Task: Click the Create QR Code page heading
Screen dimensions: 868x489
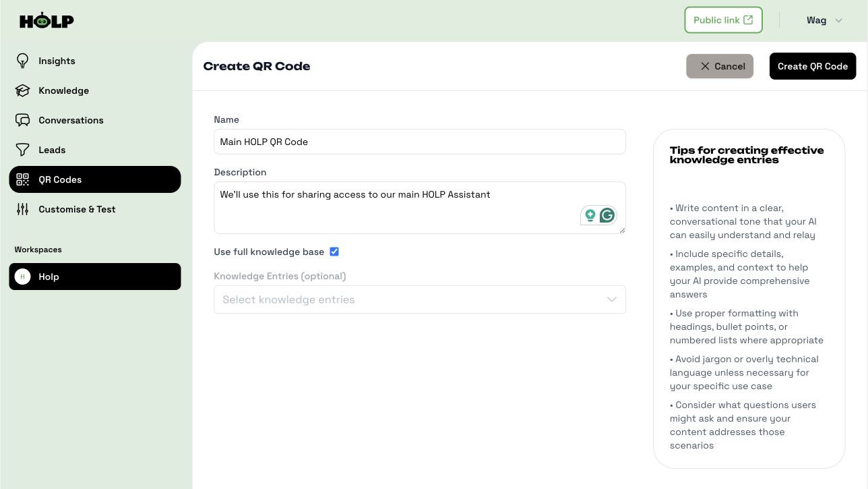Action: pos(257,66)
